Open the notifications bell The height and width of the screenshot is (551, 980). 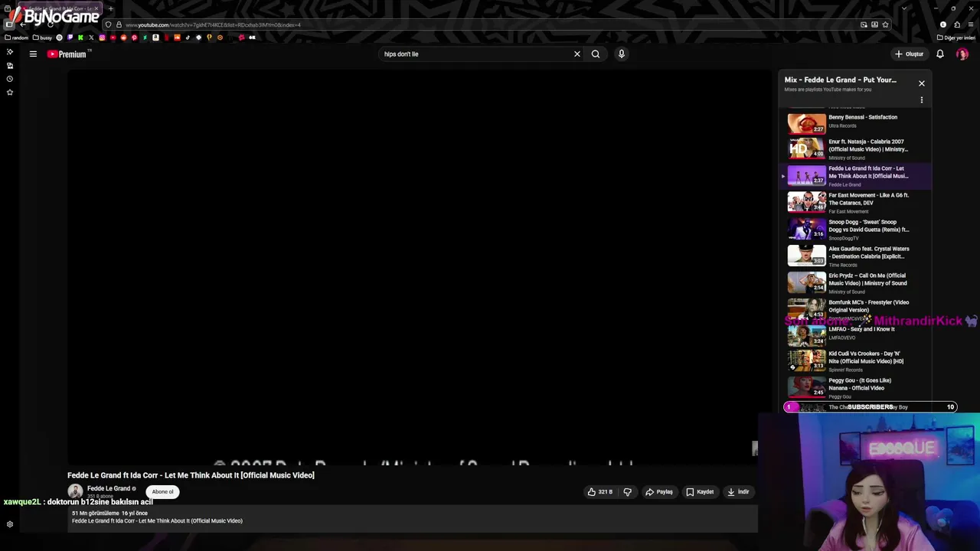940,54
